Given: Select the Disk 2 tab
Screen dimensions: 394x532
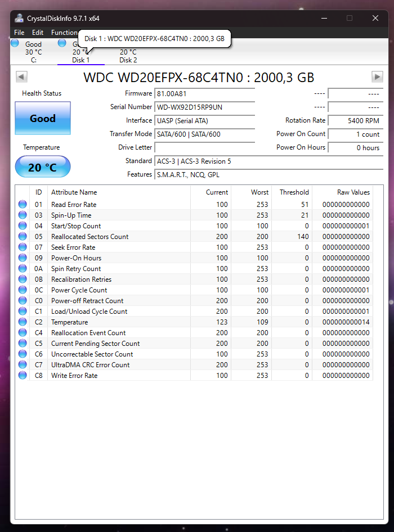Looking at the screenshot, I should pos(128,56).
